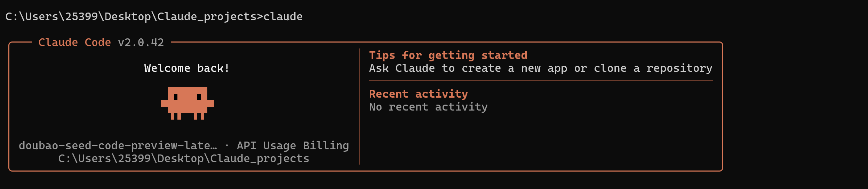Click the mascot's legs
The image size is (868, 189).
[x=187, y=116]
